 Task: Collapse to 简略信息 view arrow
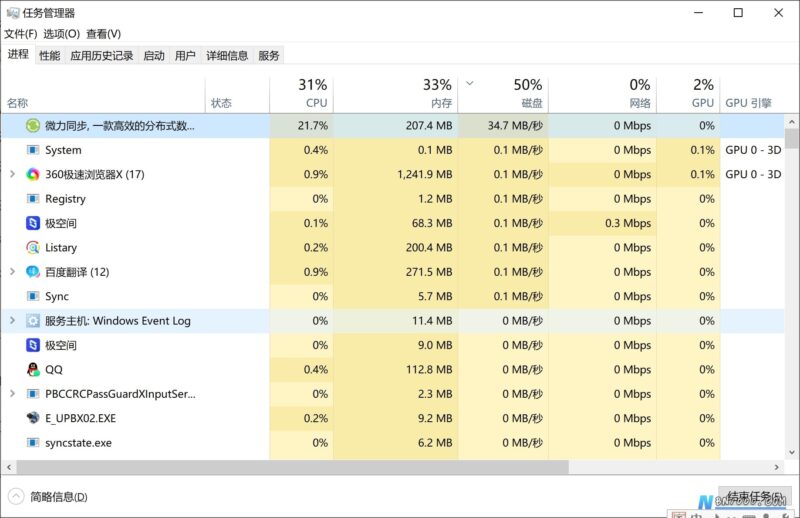pyautogui.click(x=16, y=496)
